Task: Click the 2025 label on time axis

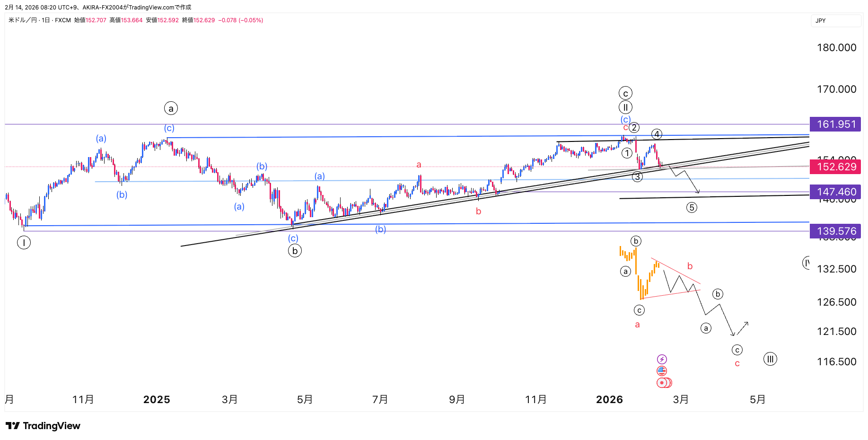Action: coord(157,400)
